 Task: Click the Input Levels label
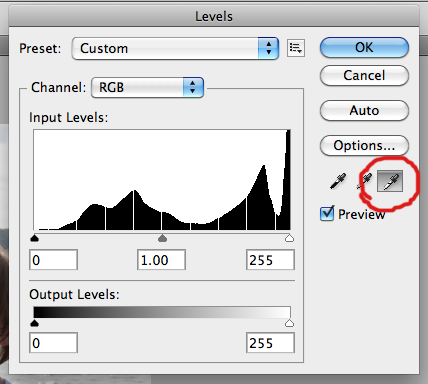pyautogui.click(x=69, y=118)
